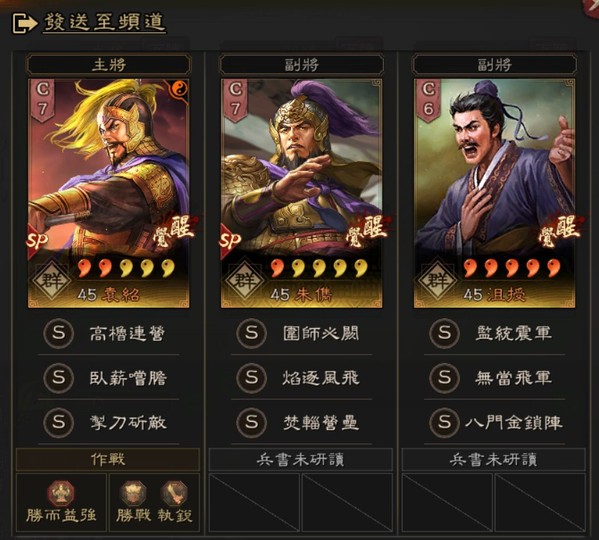Click the send-to-channel arrow icon
599x540 pixels.
(25, 23)
